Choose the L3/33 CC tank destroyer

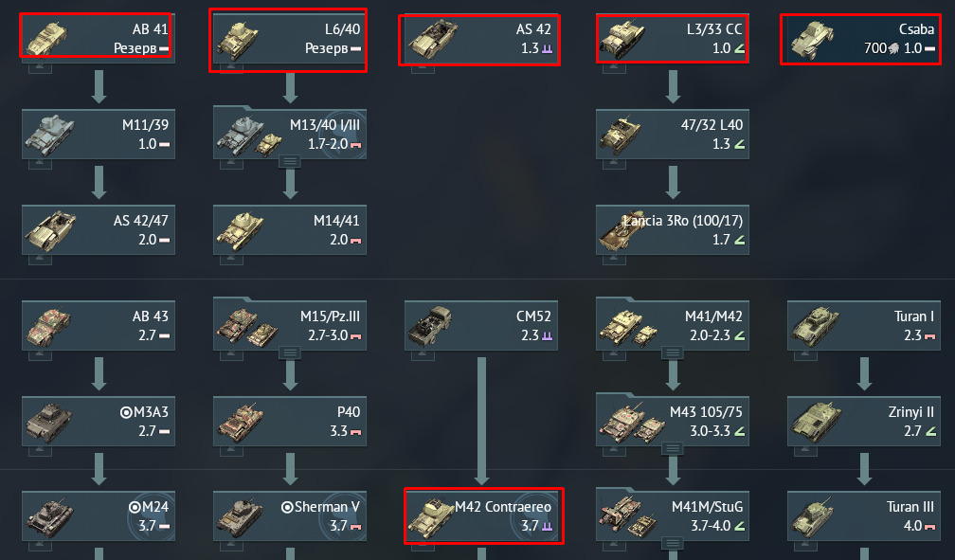673,39
